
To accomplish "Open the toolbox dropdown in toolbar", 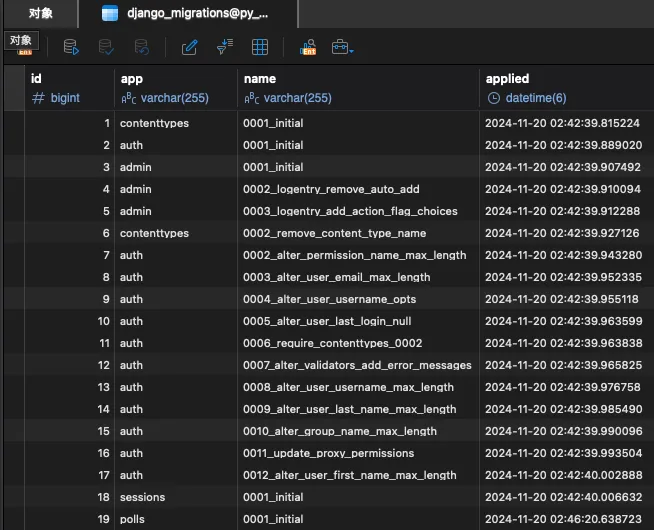I will pos(343,47).
